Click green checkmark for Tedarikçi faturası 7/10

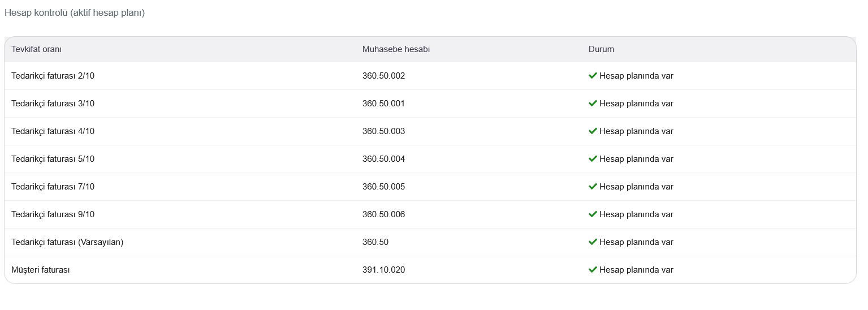[593, 187]
